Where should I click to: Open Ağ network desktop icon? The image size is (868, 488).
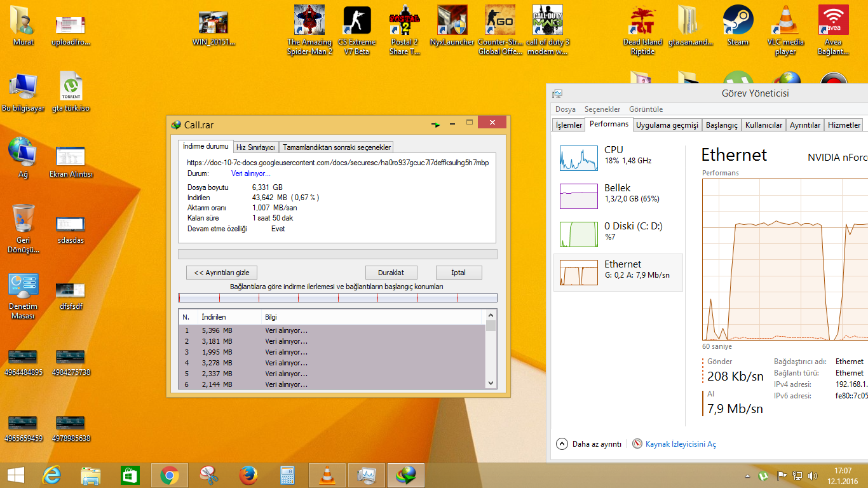(24, 158)
